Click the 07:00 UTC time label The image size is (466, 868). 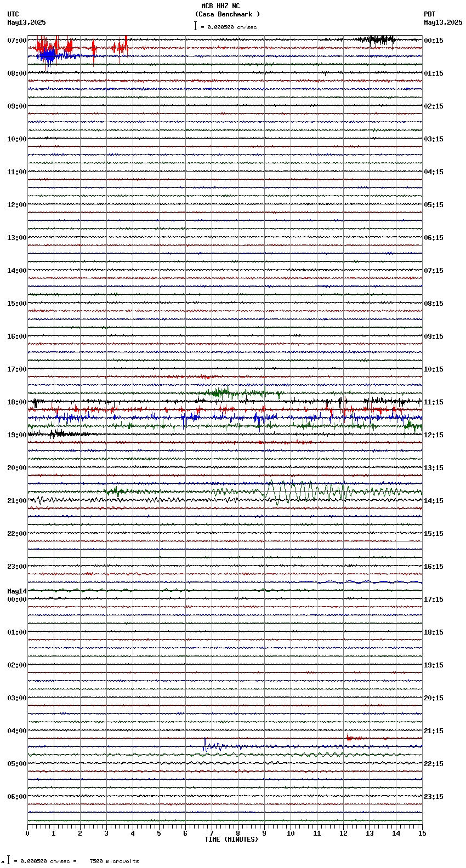(x=17, y=41)
